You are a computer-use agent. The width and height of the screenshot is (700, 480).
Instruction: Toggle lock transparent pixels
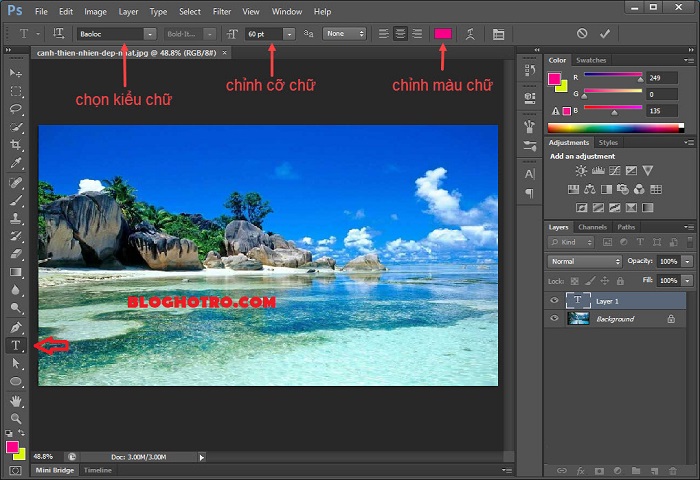point(575,281)
